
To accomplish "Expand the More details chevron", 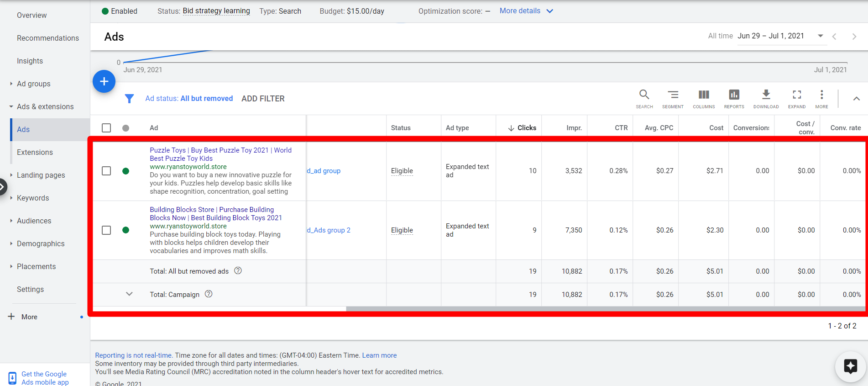I will click(x=550, y=11).
